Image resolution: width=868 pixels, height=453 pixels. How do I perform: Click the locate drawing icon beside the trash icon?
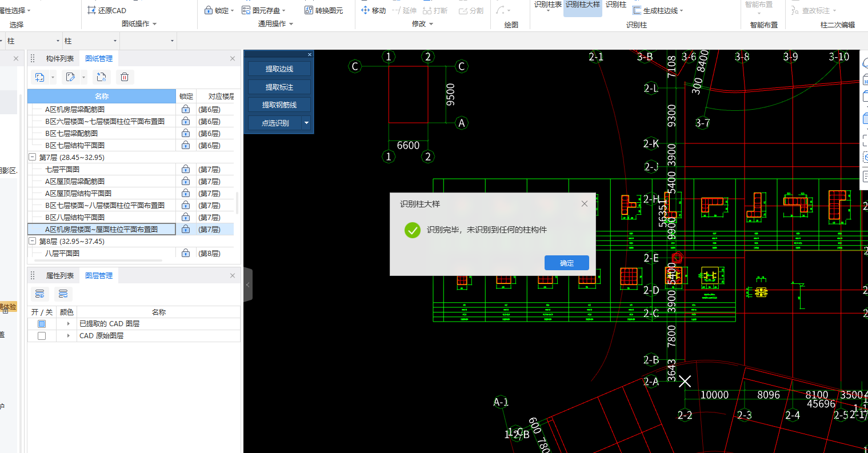click(101, 77)
